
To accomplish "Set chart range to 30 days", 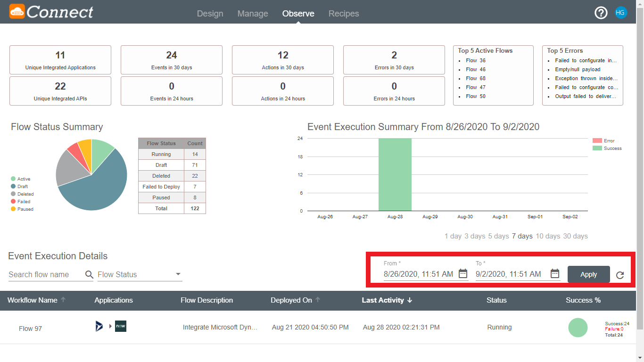I will (x=576, y=236).
